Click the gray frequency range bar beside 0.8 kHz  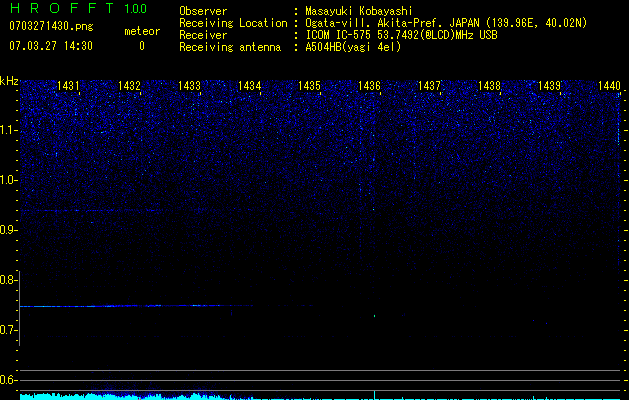[20, 308]
